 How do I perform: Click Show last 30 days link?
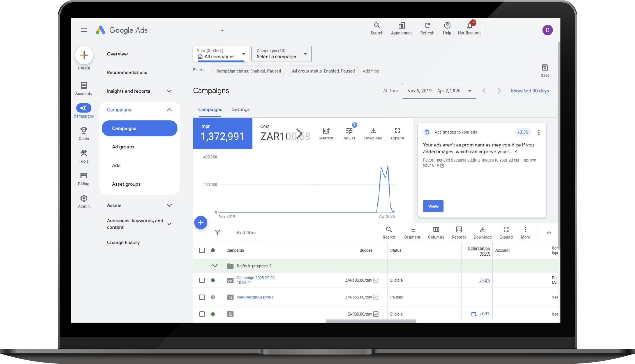point(530,91)
